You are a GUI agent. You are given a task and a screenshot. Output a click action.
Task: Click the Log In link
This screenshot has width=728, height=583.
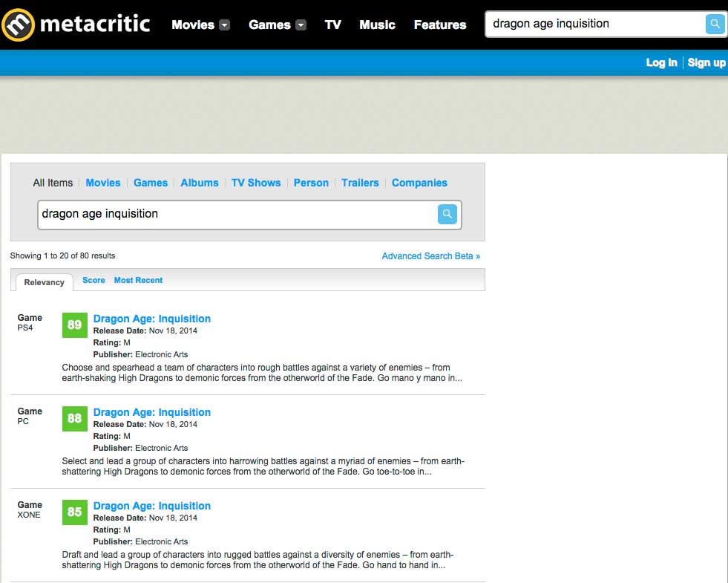point(661,62)
